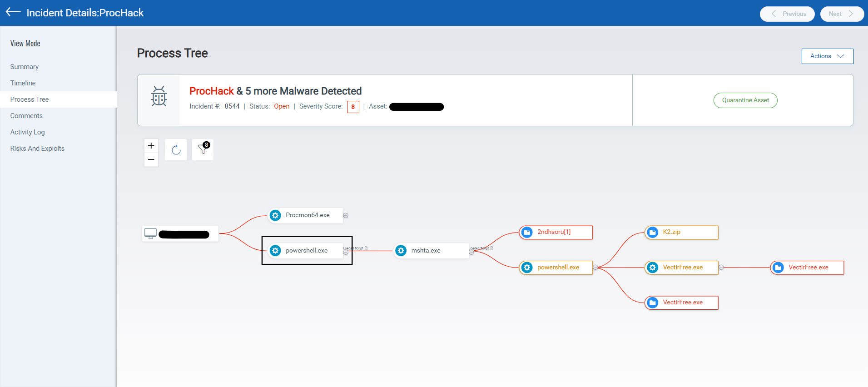The image size is (868, 387).
Task: Go to the Previous incident
Action: 787,14
